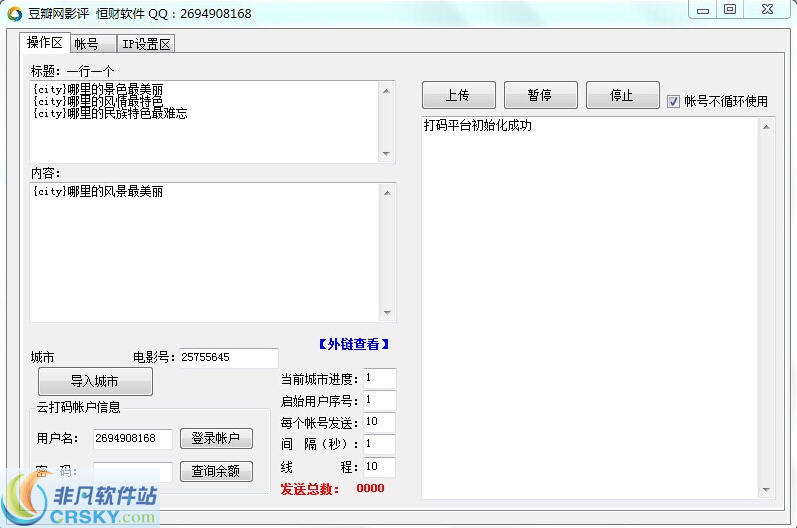This screenshot has width=797, height=528.
Task: Click the 发送总数 value 0000
Action: point(370,488)
